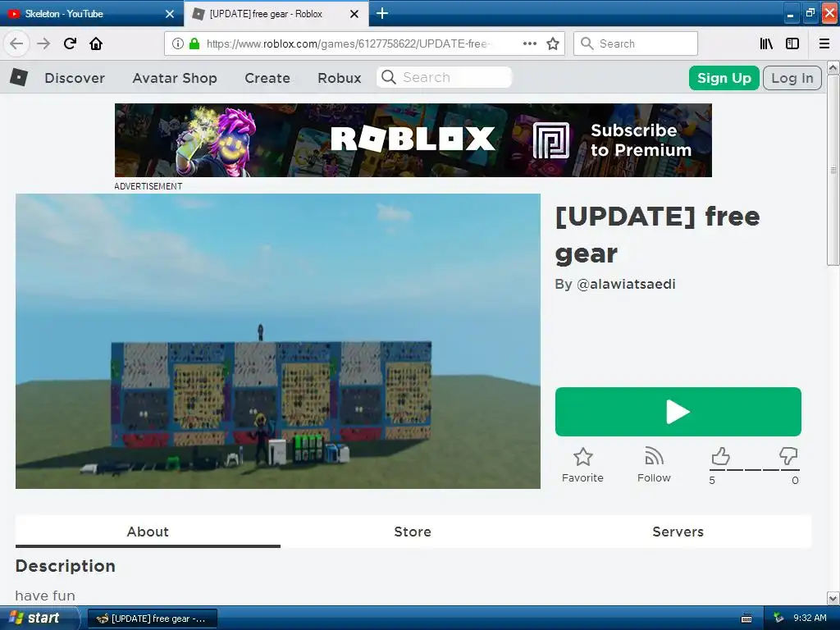Open the browser home page icon
The image size is (840, 630).
click(x=96, y=43)
